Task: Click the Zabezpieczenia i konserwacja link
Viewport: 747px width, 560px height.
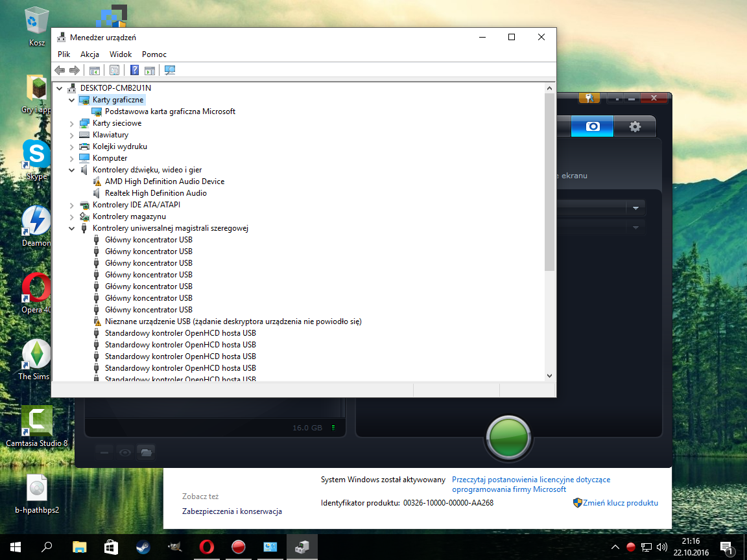Action: (x=232, y=511)
